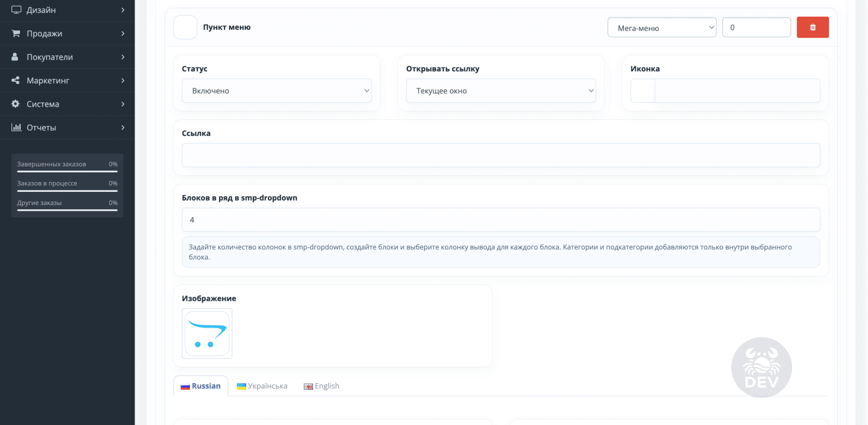Click the monitor icon next to Дизайн
The width and height of the screenshot is (868, 425).
click(x=16, y=10)
